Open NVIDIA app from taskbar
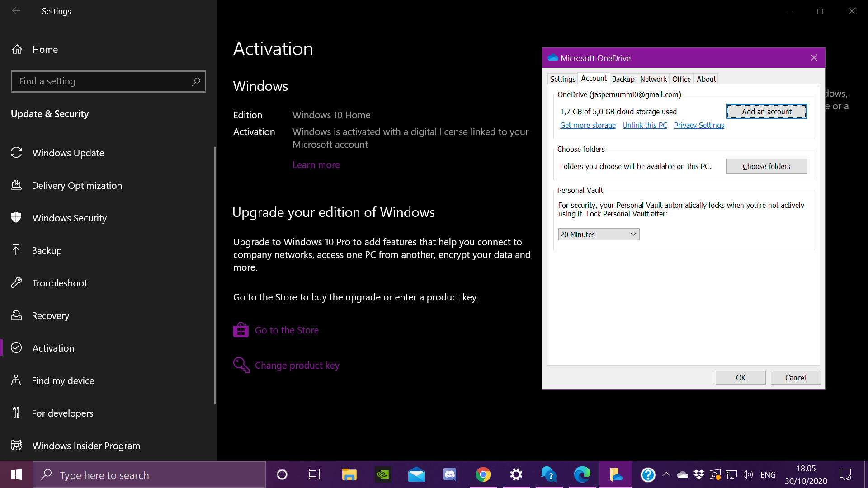 tap(383, 474)
